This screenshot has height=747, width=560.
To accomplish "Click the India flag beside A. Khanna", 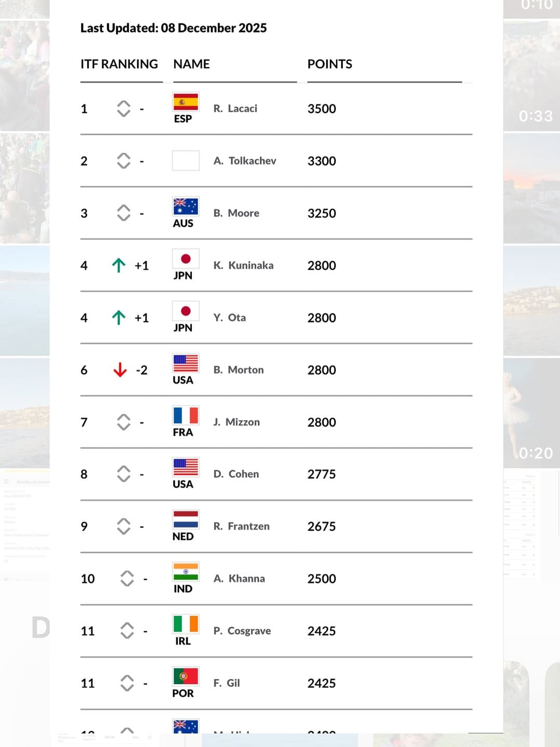I will tap(186, 572).
